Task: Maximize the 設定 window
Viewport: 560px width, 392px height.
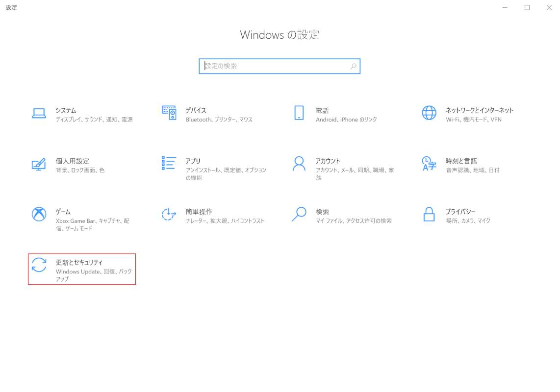Action: click(527, 7)
